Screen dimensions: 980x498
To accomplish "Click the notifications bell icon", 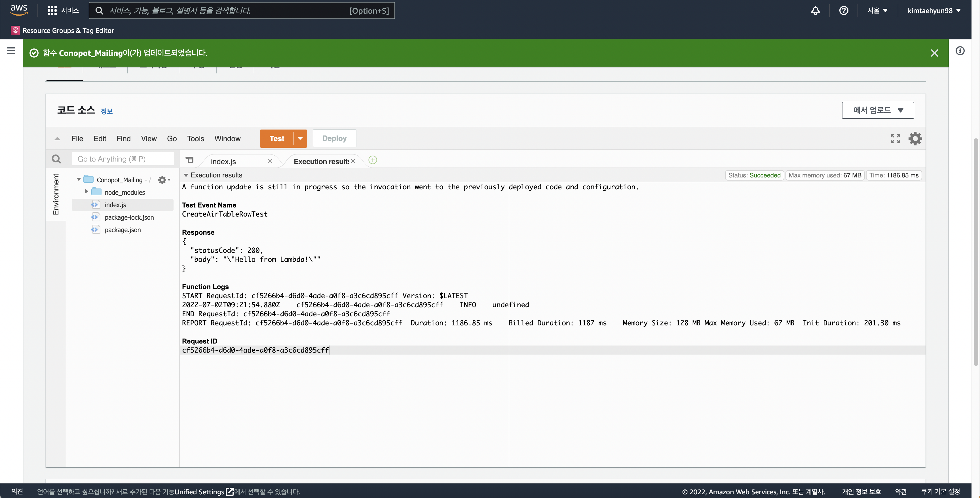I will tap(815, 10).
